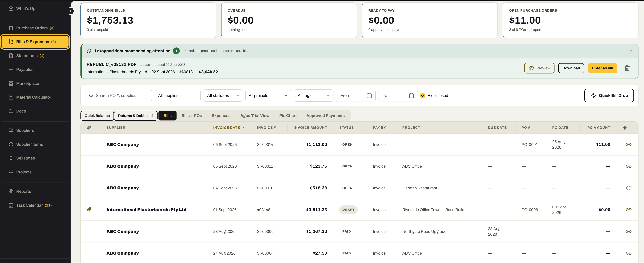
Task: Select the Bills tab
Action: pyautogui.click(x=168, y=116)
